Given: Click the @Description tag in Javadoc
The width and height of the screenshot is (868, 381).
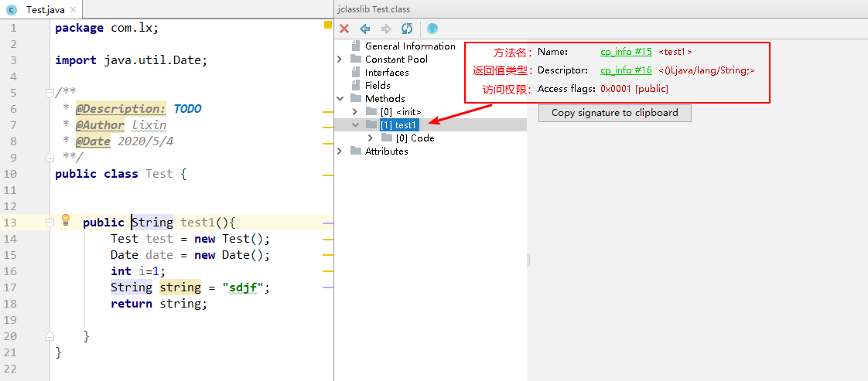Looking at the screenshot, I should 121,109.
